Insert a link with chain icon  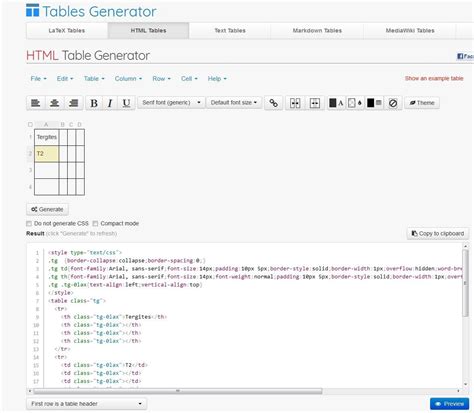pos(274,103)
